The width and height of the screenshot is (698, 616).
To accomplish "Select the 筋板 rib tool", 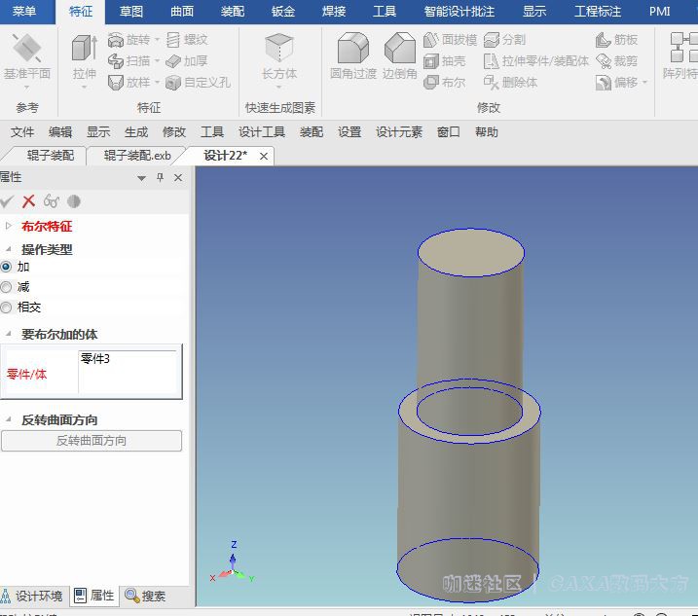I will tap(616, 40).
